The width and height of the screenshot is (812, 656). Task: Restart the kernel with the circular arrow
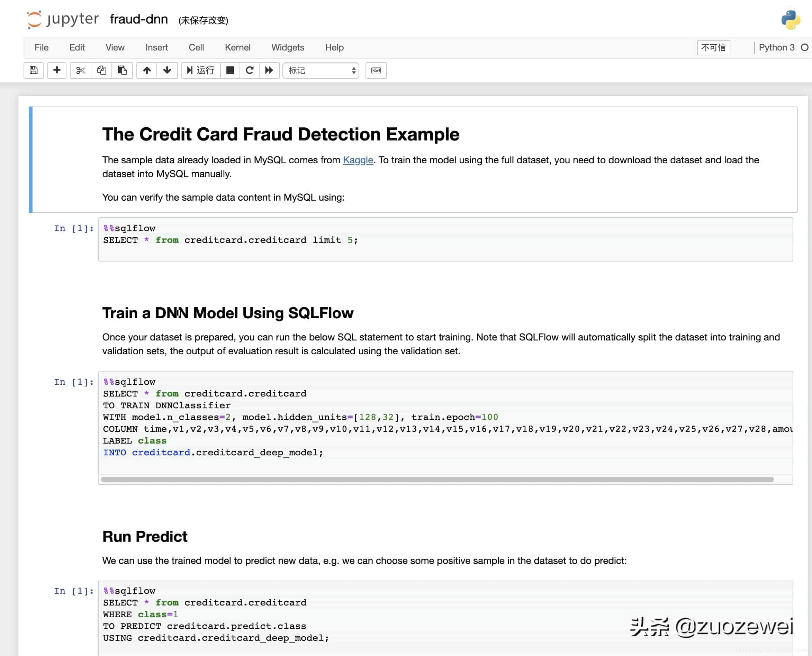pyautogui.click(x=250, y=70)
